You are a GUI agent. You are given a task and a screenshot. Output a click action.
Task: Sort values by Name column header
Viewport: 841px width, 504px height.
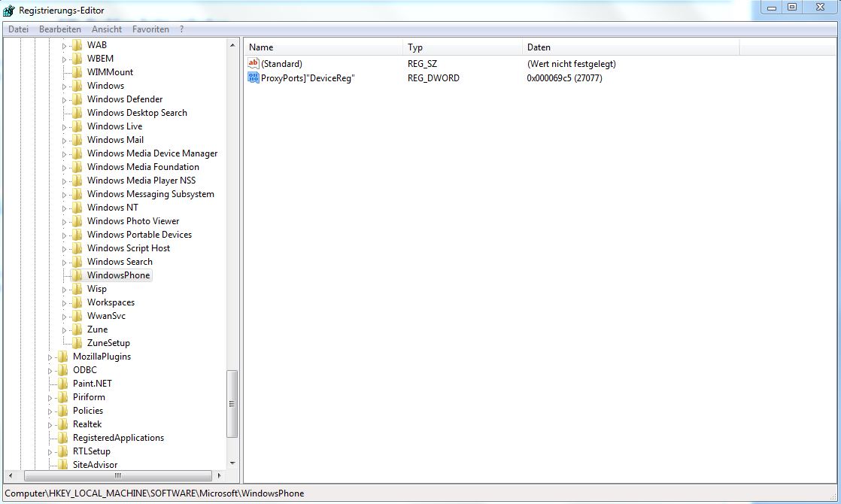[x=323, y=47]
